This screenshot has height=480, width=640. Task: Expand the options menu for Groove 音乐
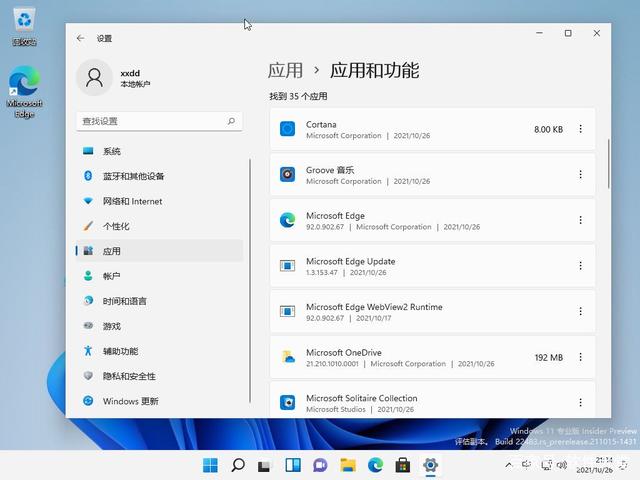[x=580, y=175]
